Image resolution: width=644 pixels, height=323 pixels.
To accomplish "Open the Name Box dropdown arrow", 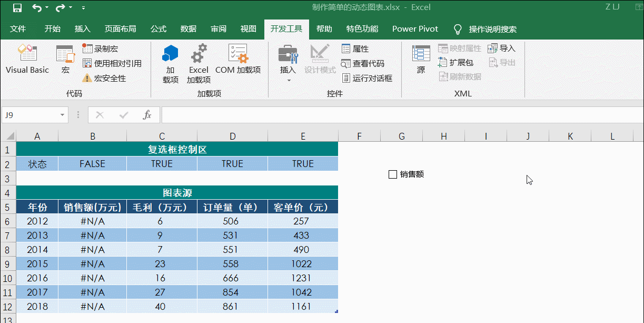I will [63, 114].
